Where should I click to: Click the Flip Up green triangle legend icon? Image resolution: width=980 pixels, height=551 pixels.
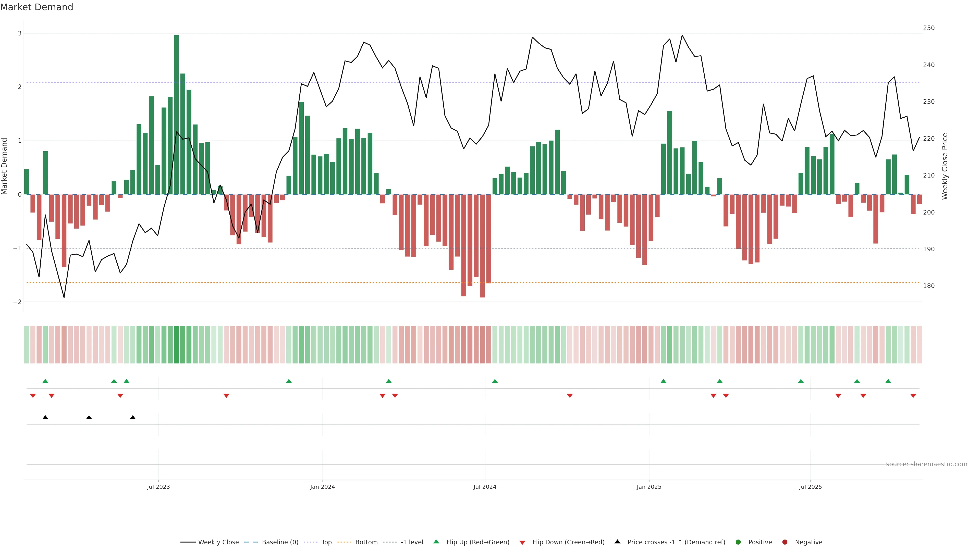point(436,542)
